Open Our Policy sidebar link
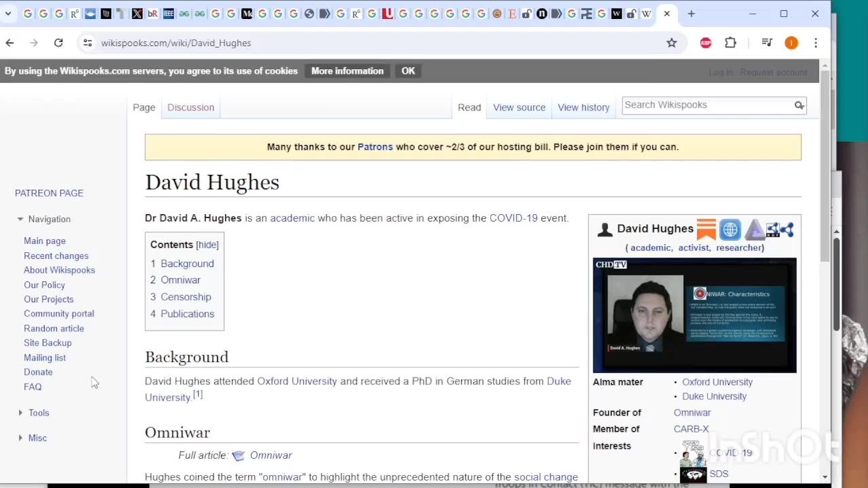The width and height of the screenshot is (868, 488). (45, 285)
